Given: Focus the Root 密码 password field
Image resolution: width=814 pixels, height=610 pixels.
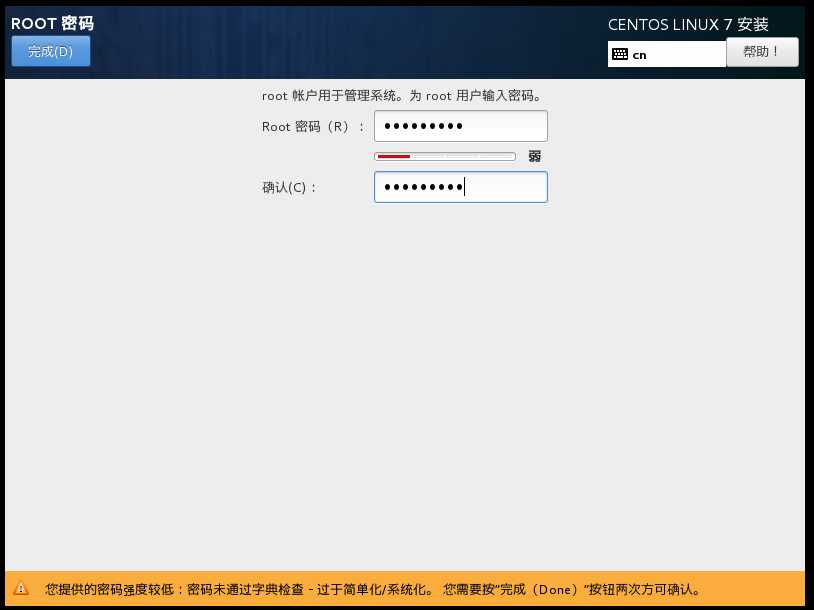Looking at the screenshot, I should pyautogui.click(x=460, y=126).
